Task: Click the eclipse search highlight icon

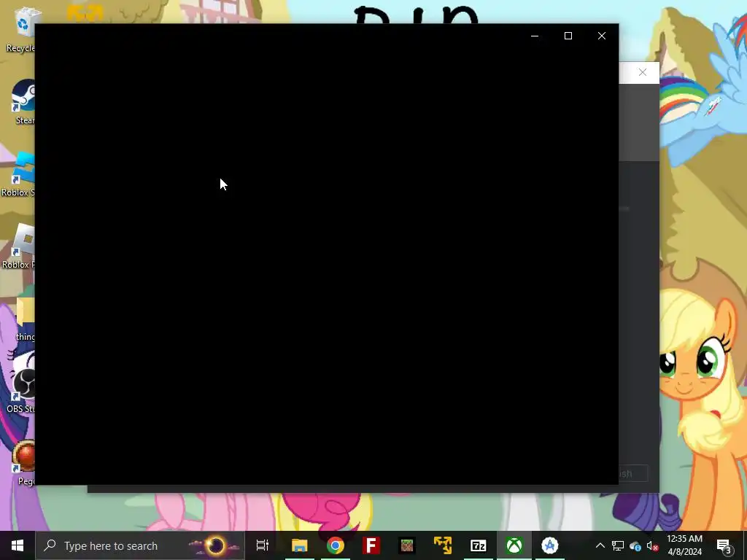Action: pyautogui.click(x=215, y=545)
